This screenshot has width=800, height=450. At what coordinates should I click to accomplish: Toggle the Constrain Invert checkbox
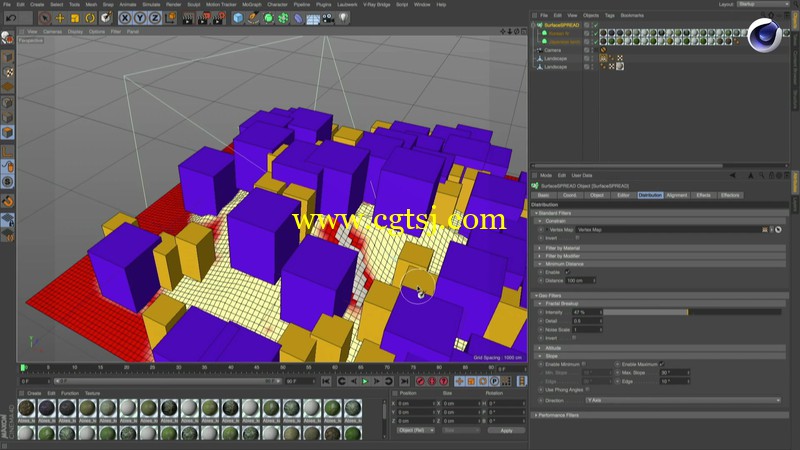[x=578, y=238]
